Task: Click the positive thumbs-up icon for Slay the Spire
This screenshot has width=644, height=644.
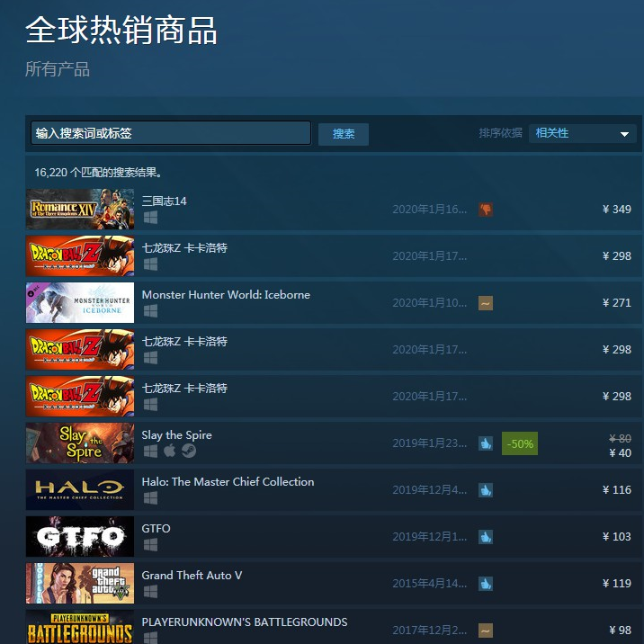Action: coord(485,443)
